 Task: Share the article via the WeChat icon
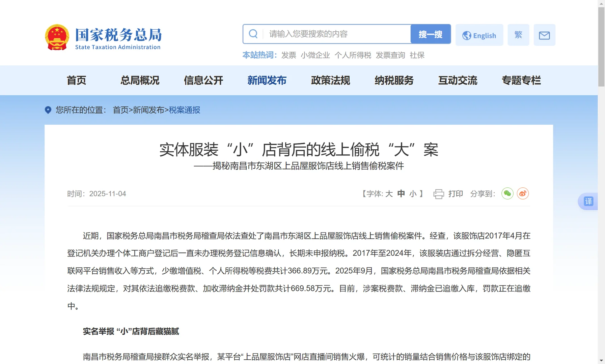[507, 193]
